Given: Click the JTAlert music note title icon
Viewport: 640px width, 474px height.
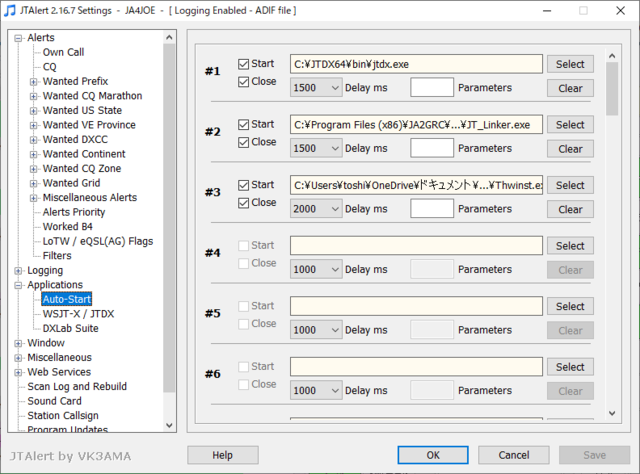Looking at the screenshot, I should (9, 10).
